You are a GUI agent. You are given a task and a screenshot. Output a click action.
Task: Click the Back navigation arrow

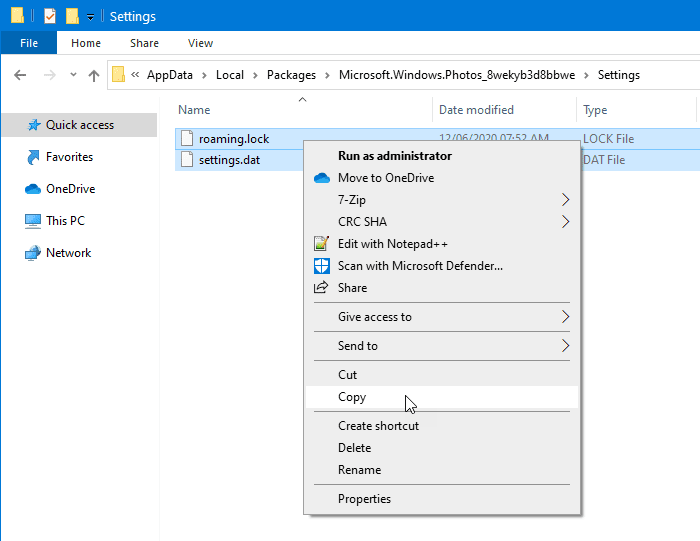coord(20,75)
